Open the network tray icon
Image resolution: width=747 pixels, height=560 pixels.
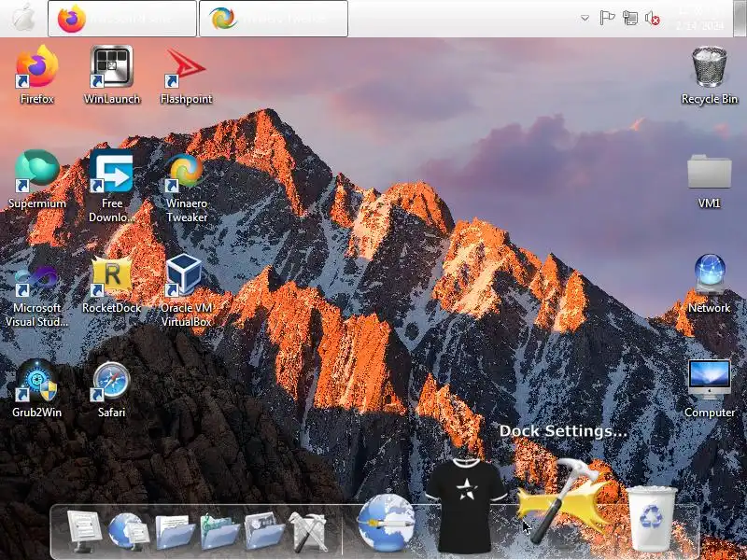tap(630, 18)
